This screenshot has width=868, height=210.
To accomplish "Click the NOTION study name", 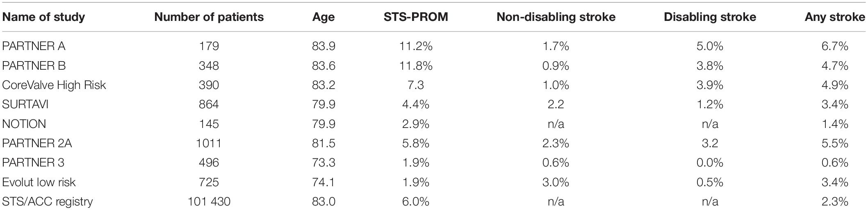I will pos(24,124).
